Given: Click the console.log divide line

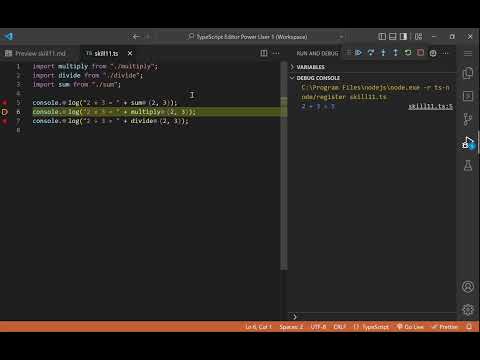Looking at the screenshot, I should [x=110, y=121].
